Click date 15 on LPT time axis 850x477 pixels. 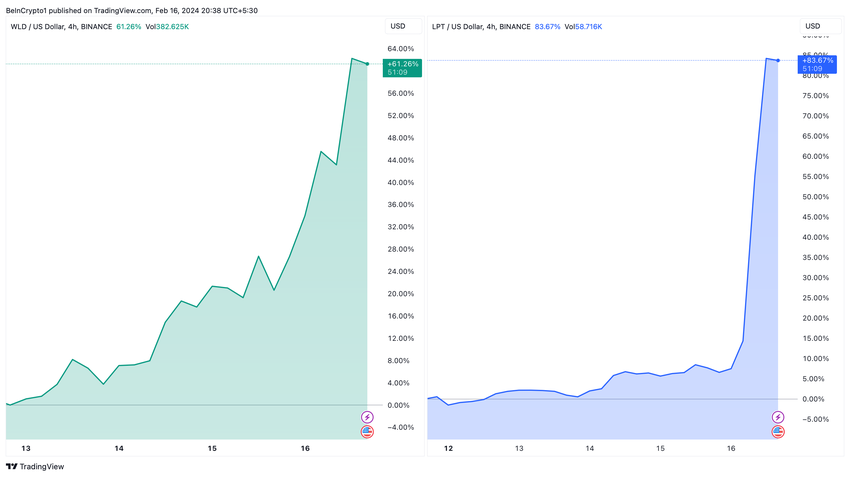660,448
